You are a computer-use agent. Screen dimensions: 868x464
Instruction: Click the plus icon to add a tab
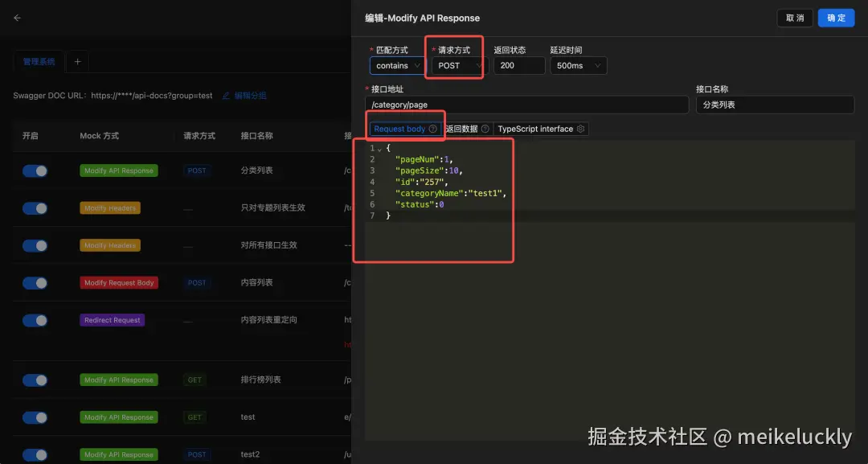point(77,60)
